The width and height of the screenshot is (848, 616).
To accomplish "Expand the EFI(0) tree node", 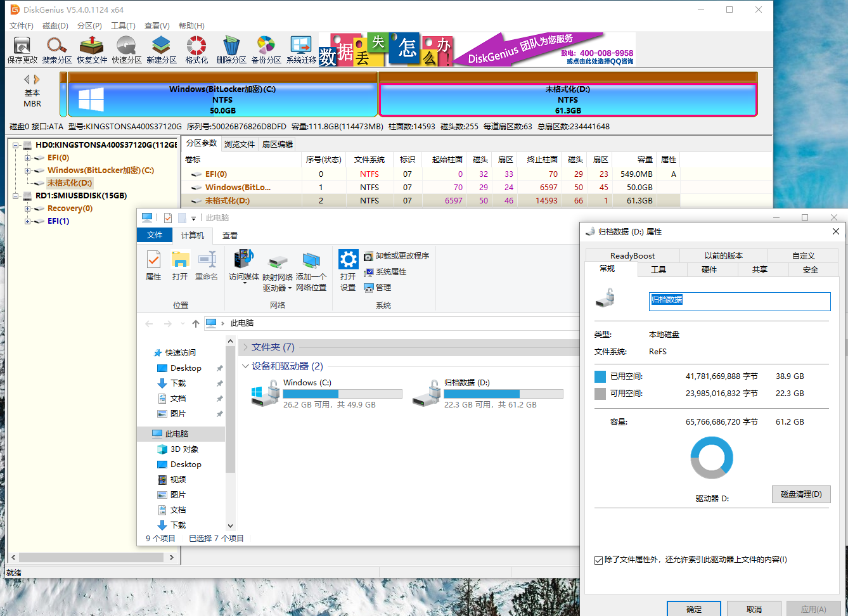I will (x=27, y=158).
